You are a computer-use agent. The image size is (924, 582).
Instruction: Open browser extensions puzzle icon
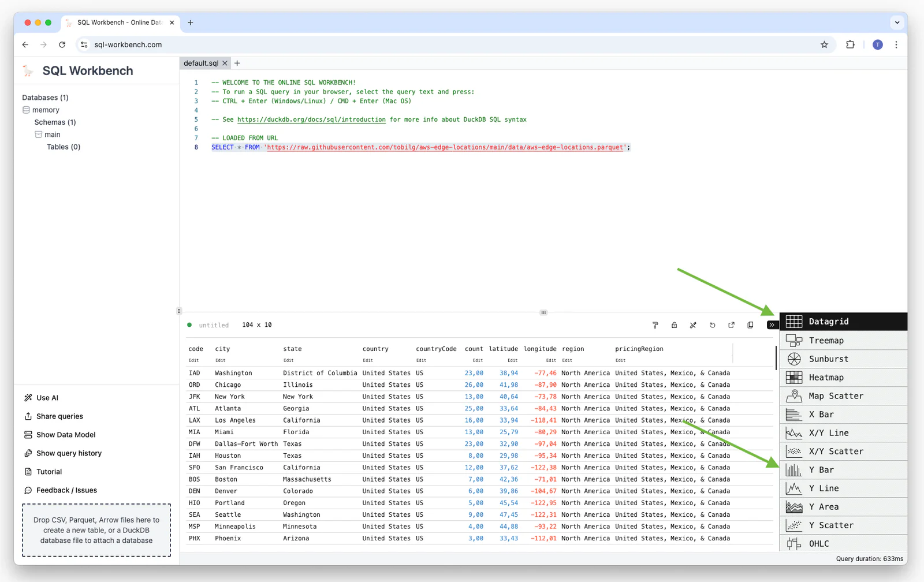point(850,44)
